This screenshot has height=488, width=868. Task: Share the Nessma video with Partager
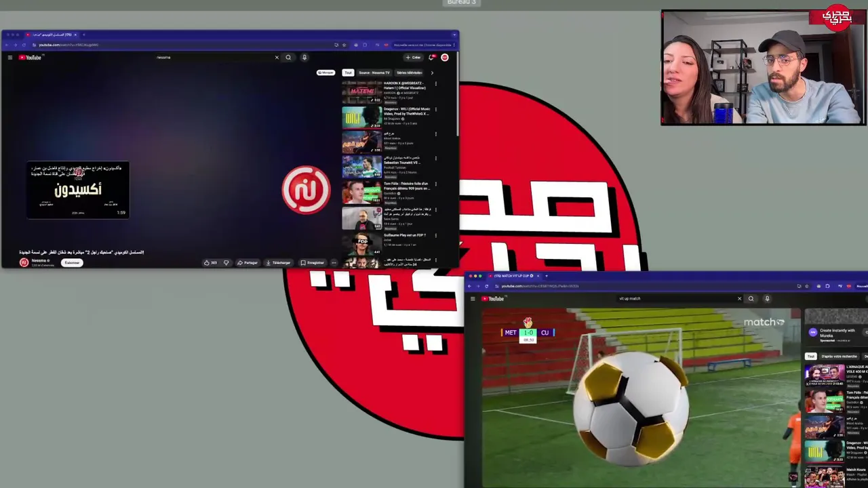click(248, 263)
